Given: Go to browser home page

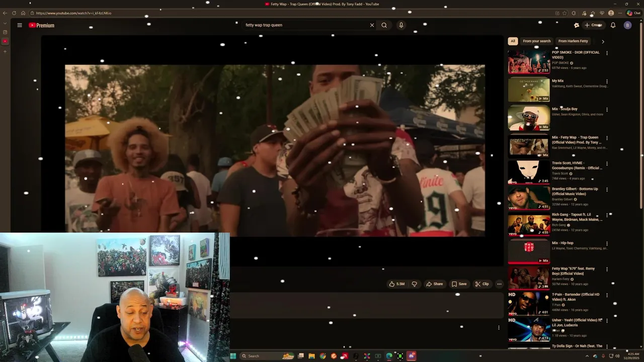Looking at the screenshot, I should pyautogui.click(x=23, y=13).
